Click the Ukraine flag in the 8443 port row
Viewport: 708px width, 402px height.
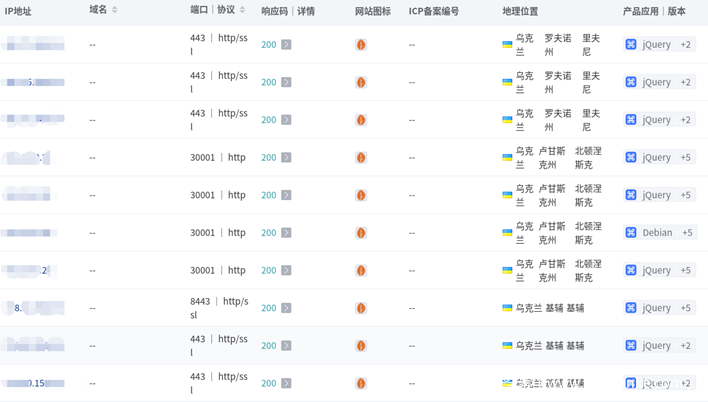507,308
